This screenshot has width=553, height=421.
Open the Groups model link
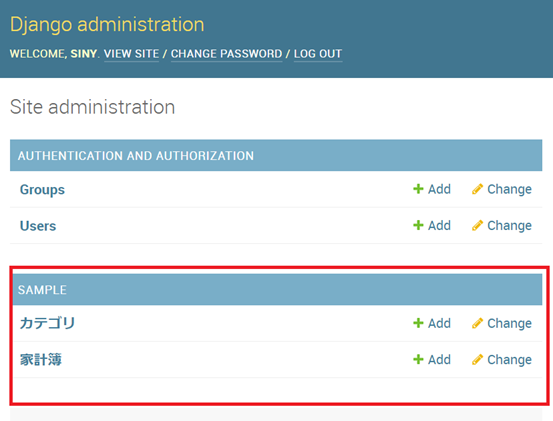point(42,190)
